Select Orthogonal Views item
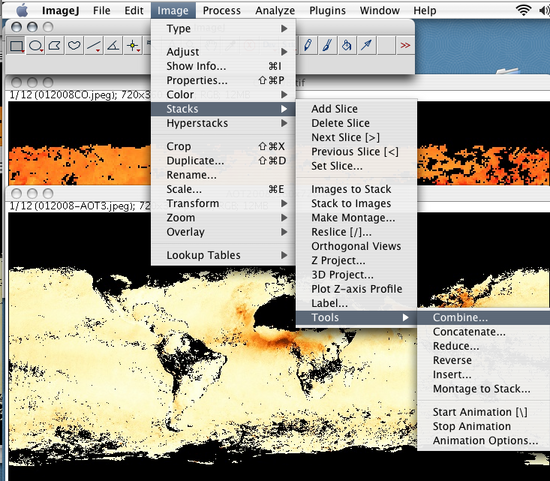 (356, 246)
